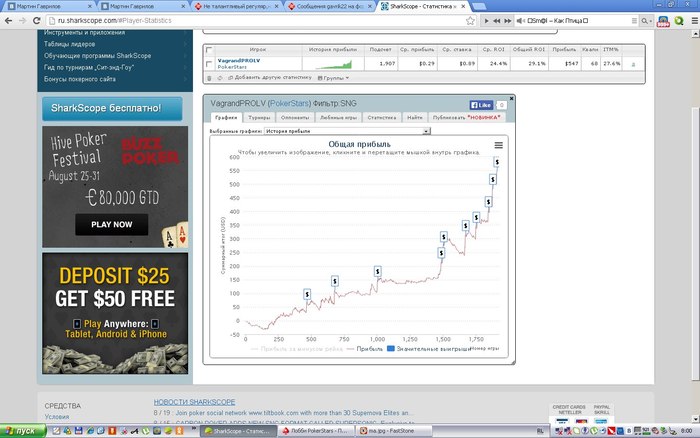This screenshot has height=438, width=700.
Task: Select the "Любимые игры" tab
Action: (338, 117)
